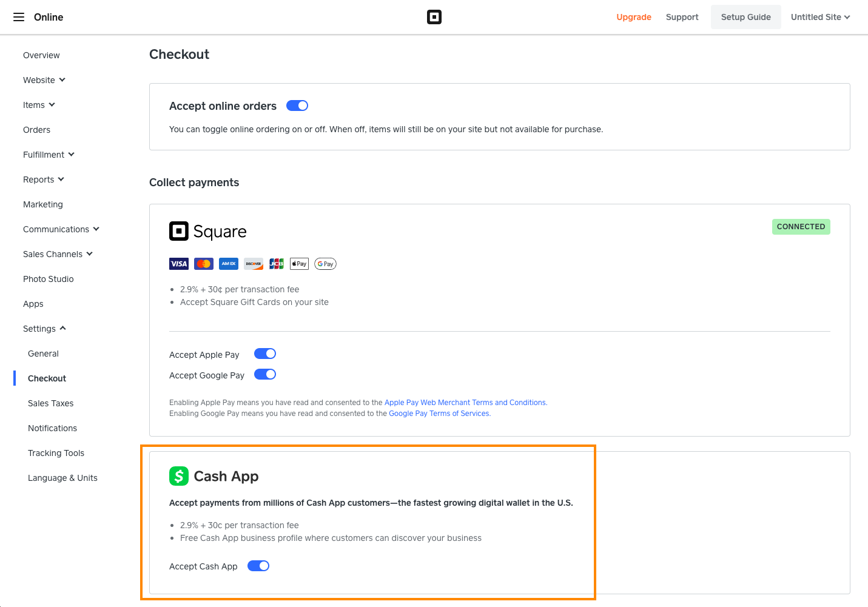Click the Visa card icon
Image resolution: width=868 pixels, height=607 pixels.
(x=179, y=264)
